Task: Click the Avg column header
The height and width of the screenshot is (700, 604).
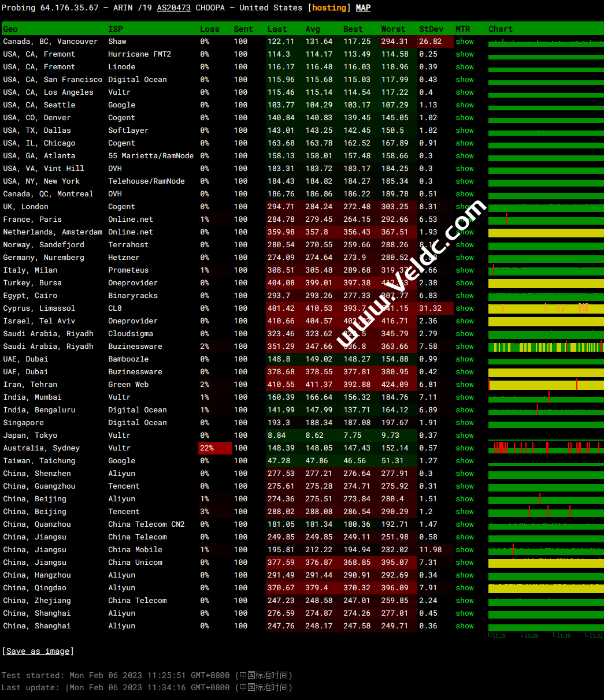Action: 313,29
